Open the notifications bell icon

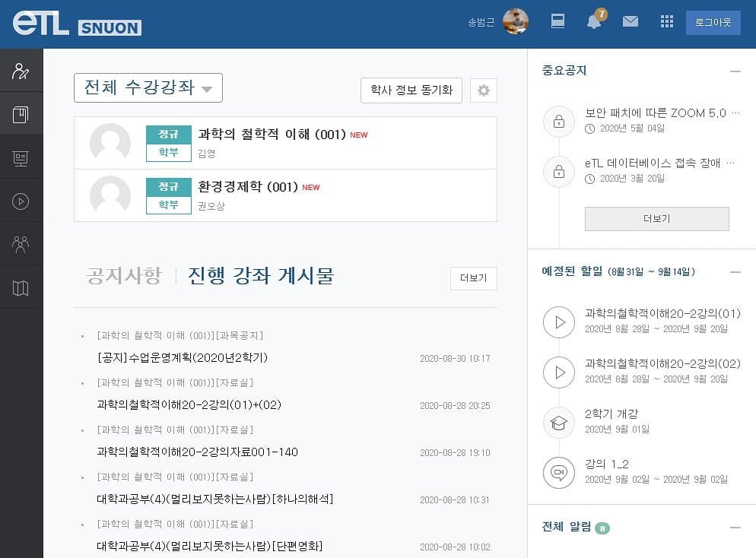[594, 22]
